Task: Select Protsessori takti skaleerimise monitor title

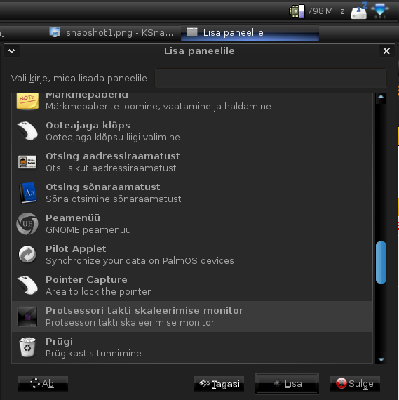Action: tap(144, 311)
